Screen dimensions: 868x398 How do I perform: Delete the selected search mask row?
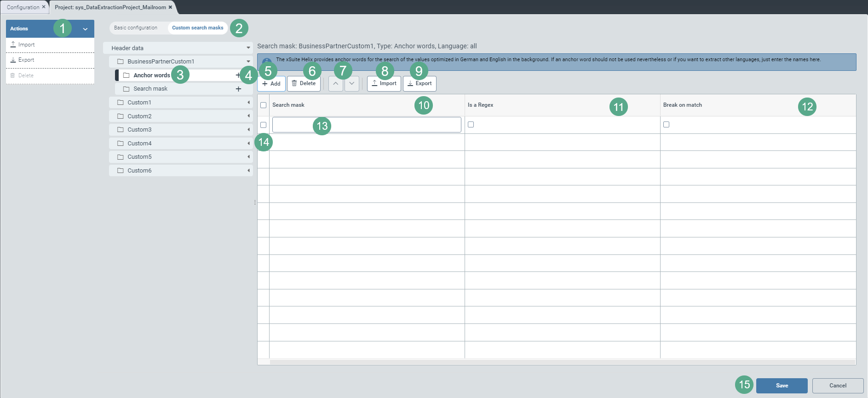tap(304, 84)
